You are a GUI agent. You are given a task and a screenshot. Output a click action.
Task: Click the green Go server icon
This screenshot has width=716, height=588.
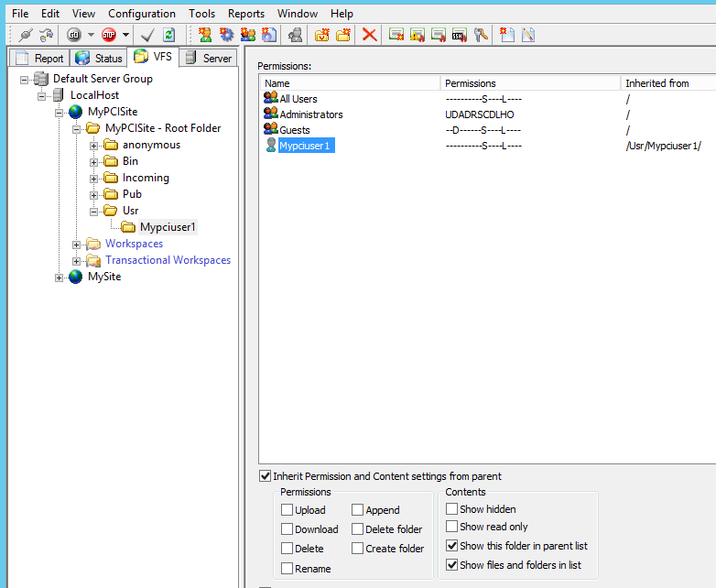[73, 35]
